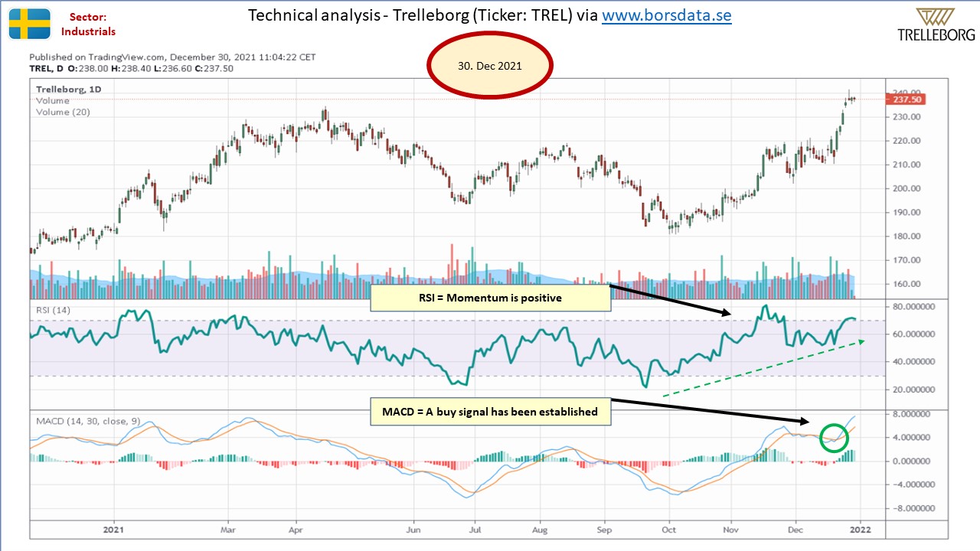Screen dimensions: 980x551
Task: Click the RSI axis value 80.000000
Action: tap(913, 307)
